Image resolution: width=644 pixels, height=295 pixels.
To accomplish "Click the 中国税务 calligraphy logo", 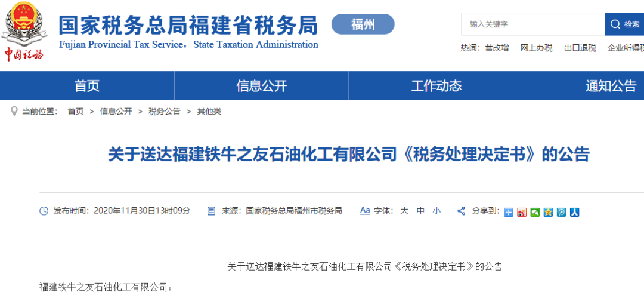I will tap(23, 54).
